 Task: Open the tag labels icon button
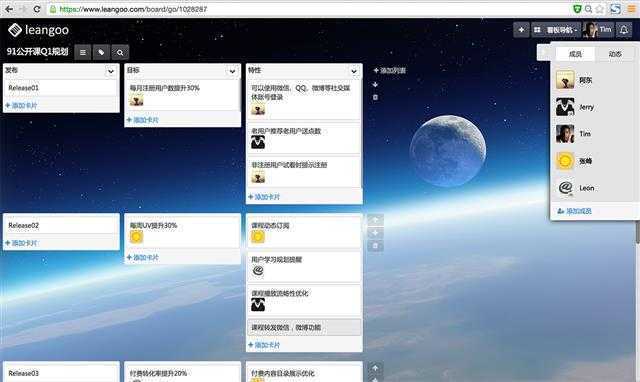101,52
